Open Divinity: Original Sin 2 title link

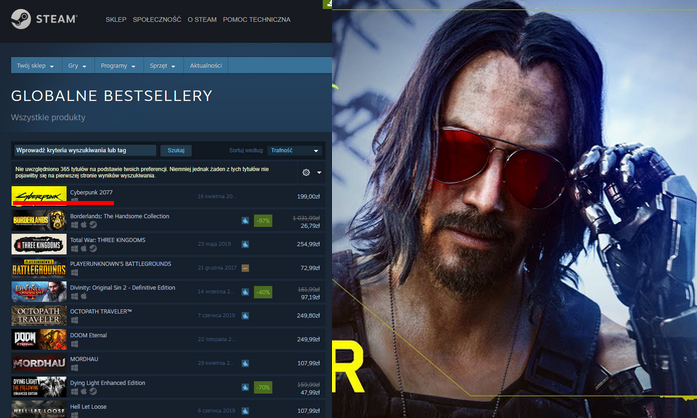coord(123,288)
